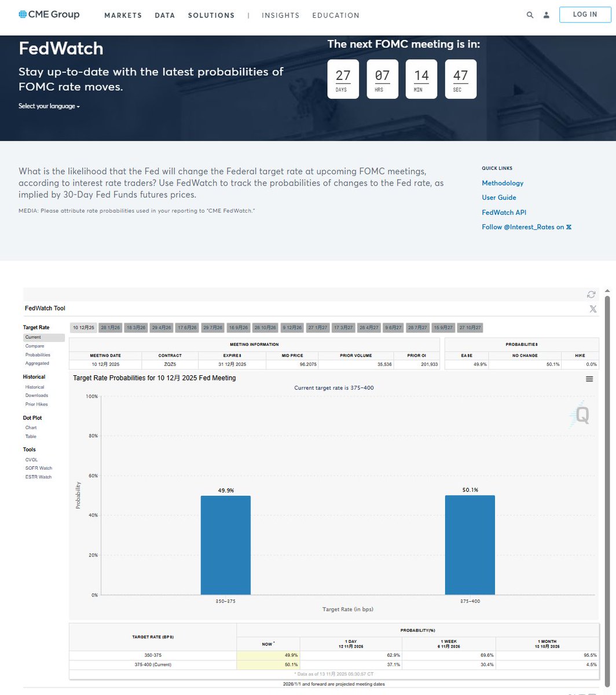
Task: Open the user account icon
Action: click(x=546, y=15)
